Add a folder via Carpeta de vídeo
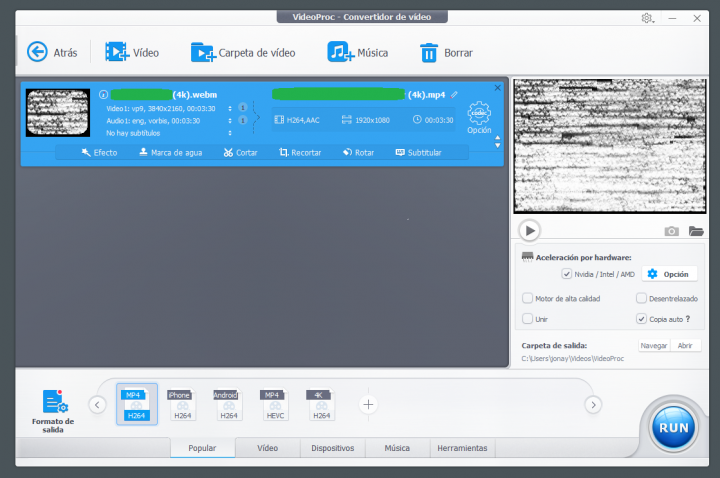This screenshot has width=720, height=478. (x=203, y=52)
